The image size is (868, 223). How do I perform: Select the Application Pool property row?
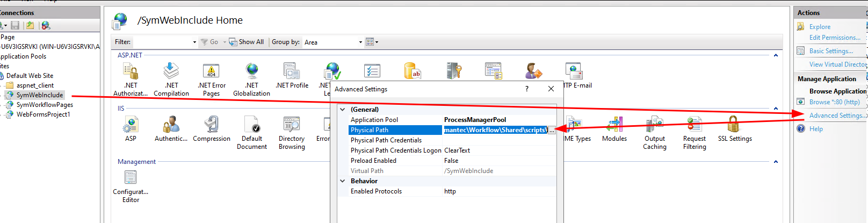[448, 120]
